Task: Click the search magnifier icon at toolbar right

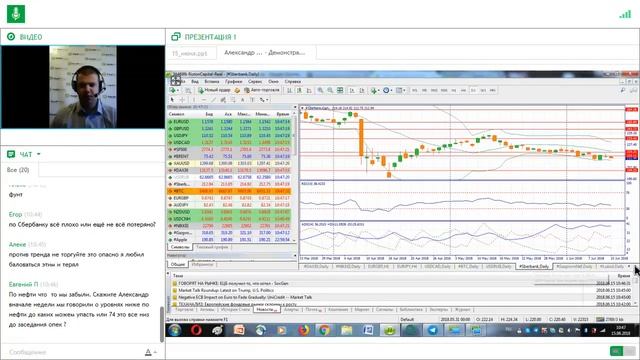Action: pos(623,90)
